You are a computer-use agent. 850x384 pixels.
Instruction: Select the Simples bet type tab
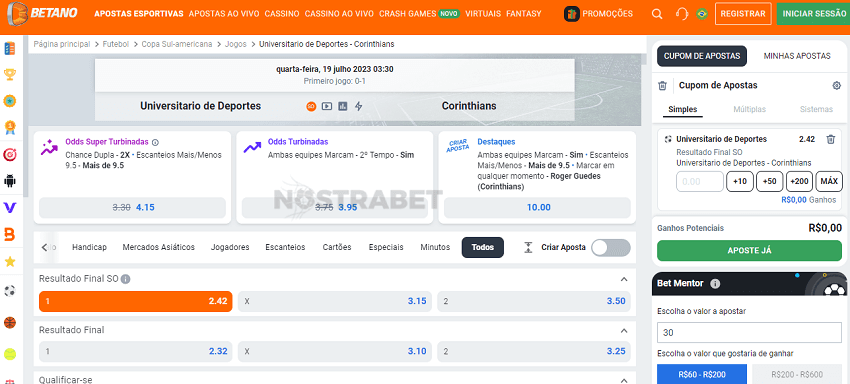(682, 110)
